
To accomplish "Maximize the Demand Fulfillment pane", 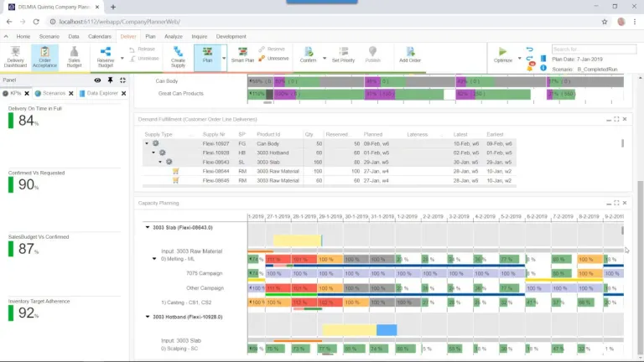I will tap(616, 119).
